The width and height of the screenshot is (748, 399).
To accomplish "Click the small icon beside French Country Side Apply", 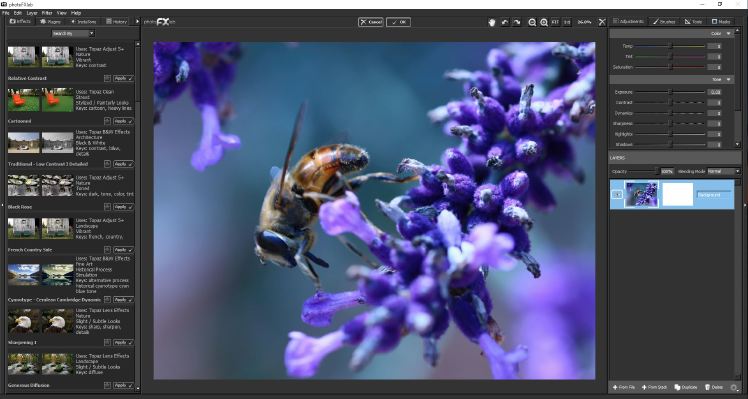I will tap(107, 250).
